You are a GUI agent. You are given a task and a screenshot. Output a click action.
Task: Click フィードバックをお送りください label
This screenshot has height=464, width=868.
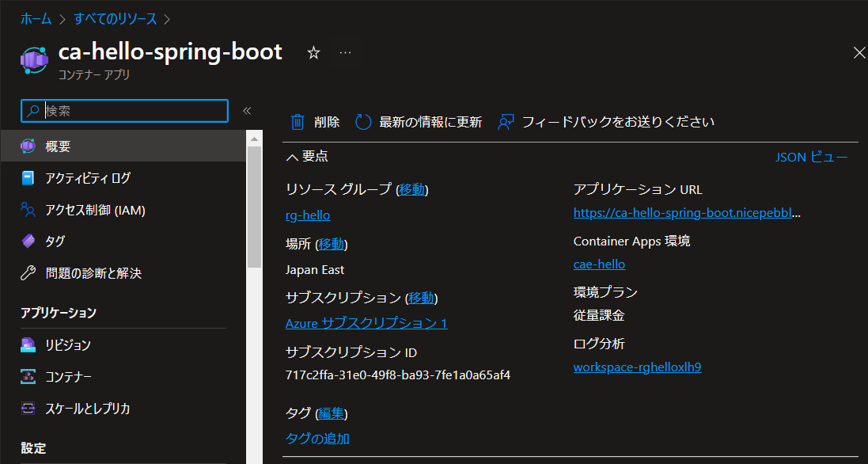[x=618, y=122]
